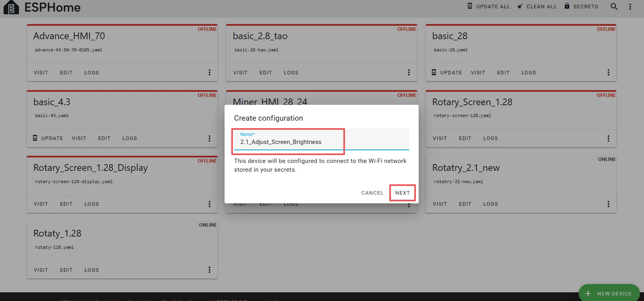The height and width of the screenshot is (301, 644).
Task: Click Update on the basic_28 card
Action: 447,73
